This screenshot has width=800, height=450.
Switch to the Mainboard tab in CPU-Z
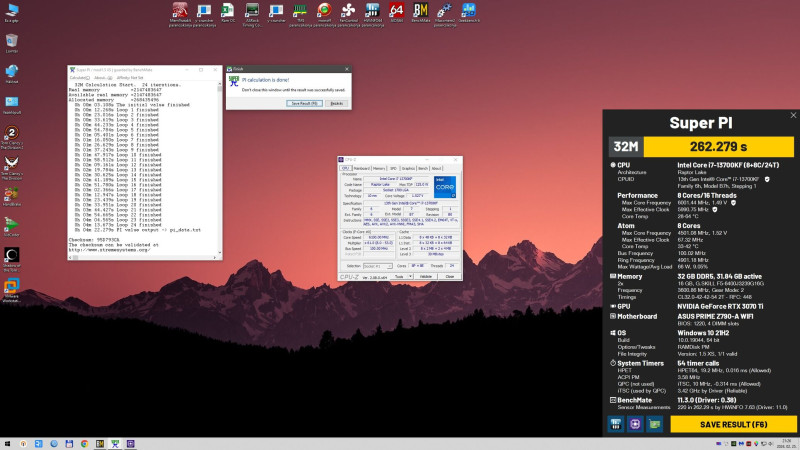[x=361, y=168]
